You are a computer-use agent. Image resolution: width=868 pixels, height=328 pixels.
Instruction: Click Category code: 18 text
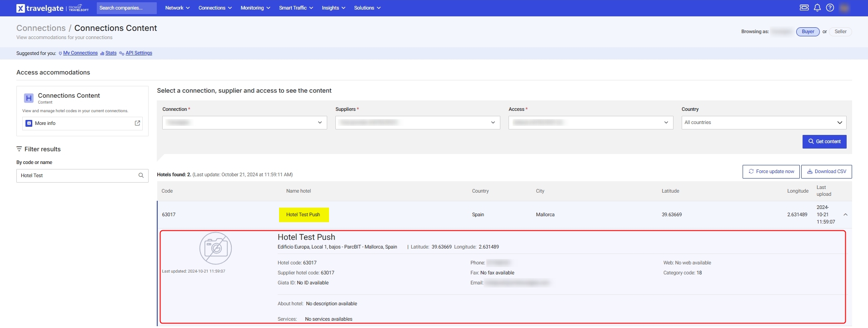click(683, 273)
